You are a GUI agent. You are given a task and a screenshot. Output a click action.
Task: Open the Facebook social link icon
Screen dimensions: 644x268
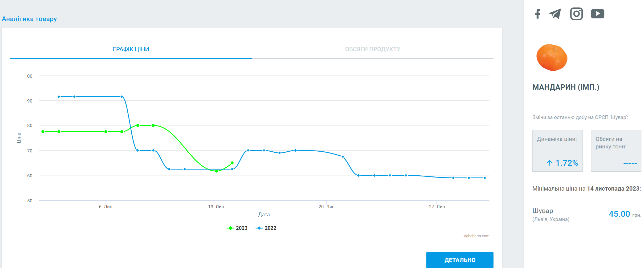pos(537,14)
